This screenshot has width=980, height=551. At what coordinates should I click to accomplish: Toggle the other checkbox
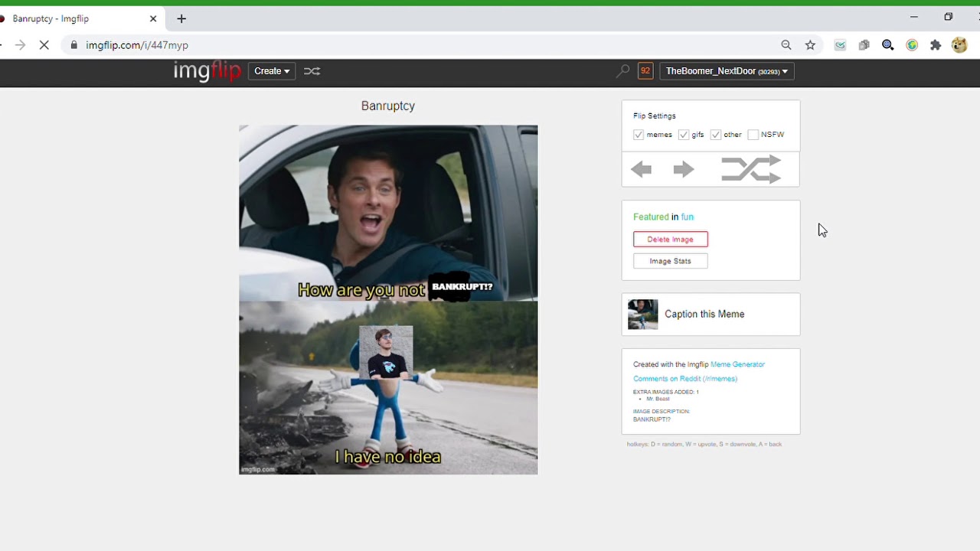pos(716,135)
